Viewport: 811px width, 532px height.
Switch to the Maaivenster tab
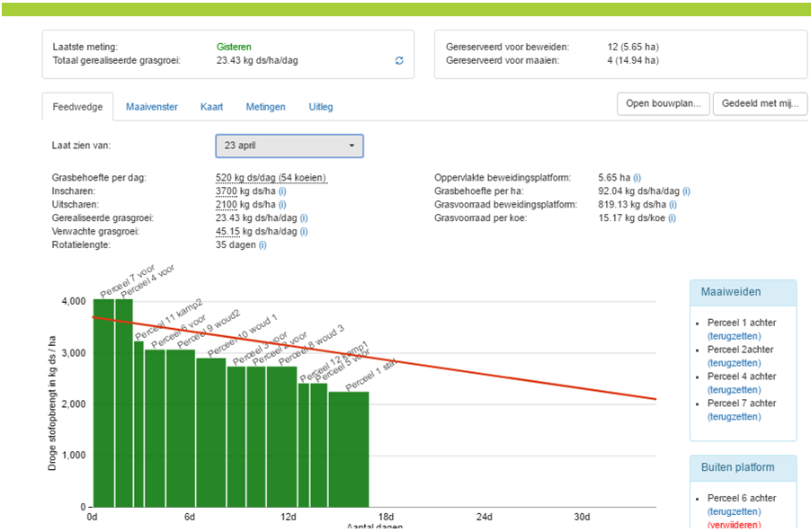tap(150, 107)
